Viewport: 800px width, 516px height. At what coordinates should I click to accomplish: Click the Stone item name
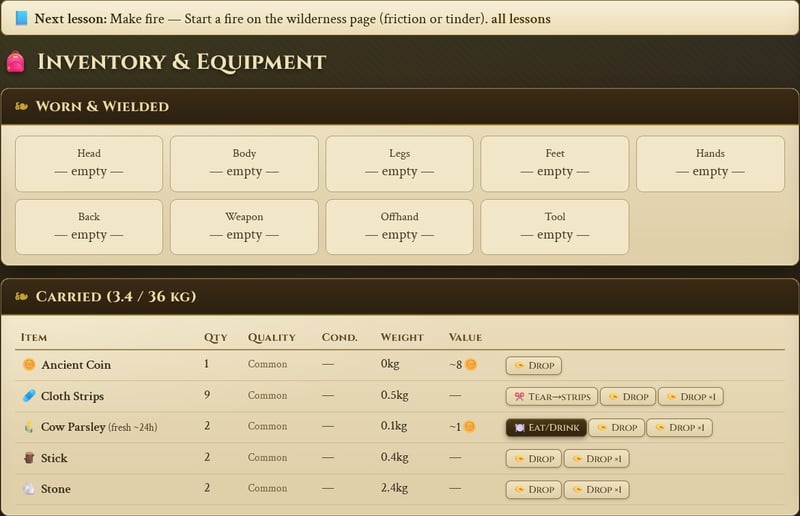coord(56,489)
